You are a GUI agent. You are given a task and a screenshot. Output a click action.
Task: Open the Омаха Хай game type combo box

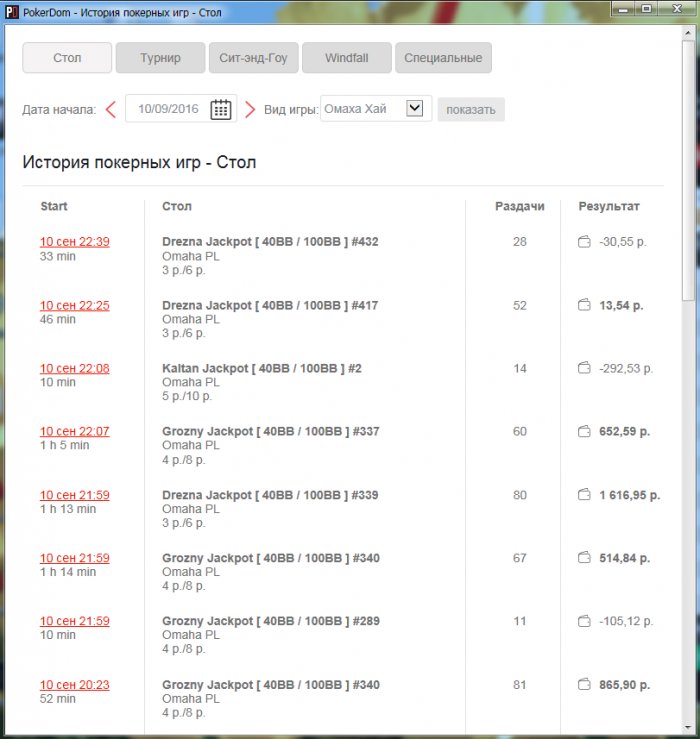coord(376,109)
